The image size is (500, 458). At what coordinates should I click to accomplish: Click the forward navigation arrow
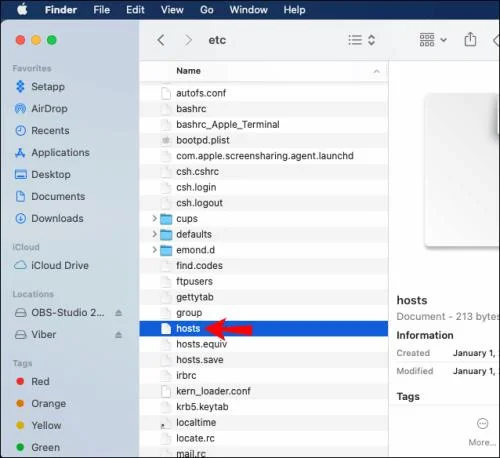tap(188, 40)
